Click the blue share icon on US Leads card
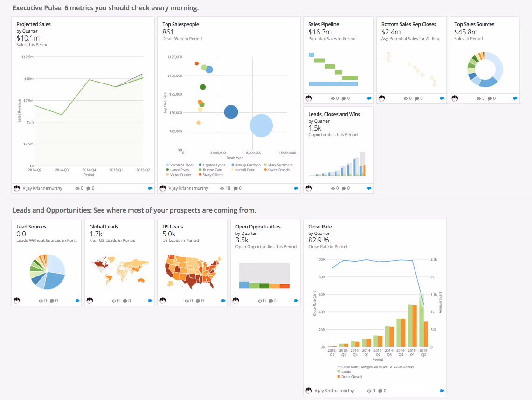The width and height of the screenshot is (532, 400). (222, 301)
